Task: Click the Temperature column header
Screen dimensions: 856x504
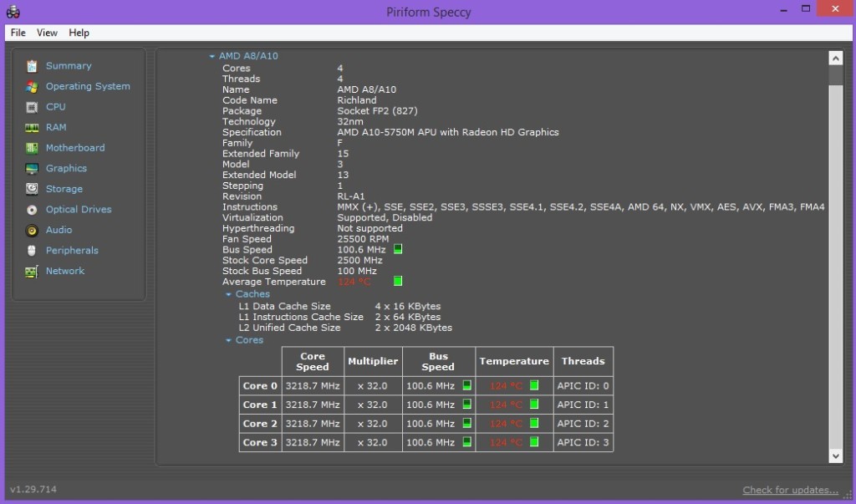Action: click(x=514, y=361)
